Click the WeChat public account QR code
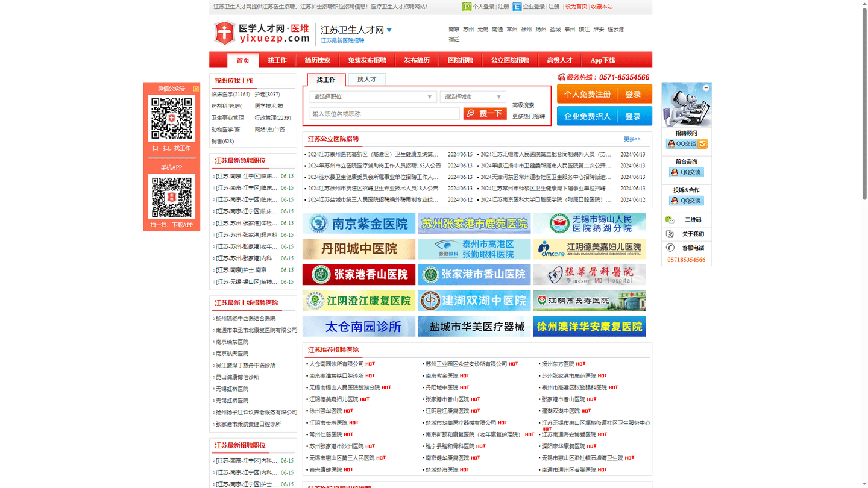This screenshot has height=488, width=868. coord(172,117)
